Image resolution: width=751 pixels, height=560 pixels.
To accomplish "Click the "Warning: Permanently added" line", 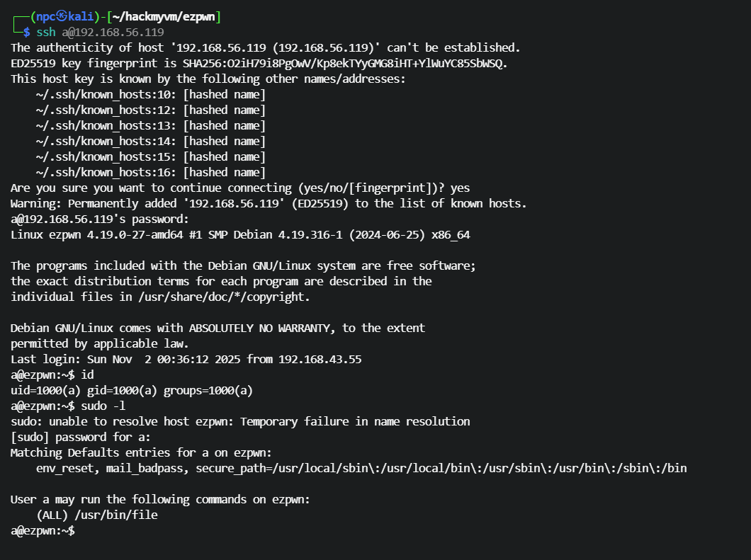I will click(269, 203).
